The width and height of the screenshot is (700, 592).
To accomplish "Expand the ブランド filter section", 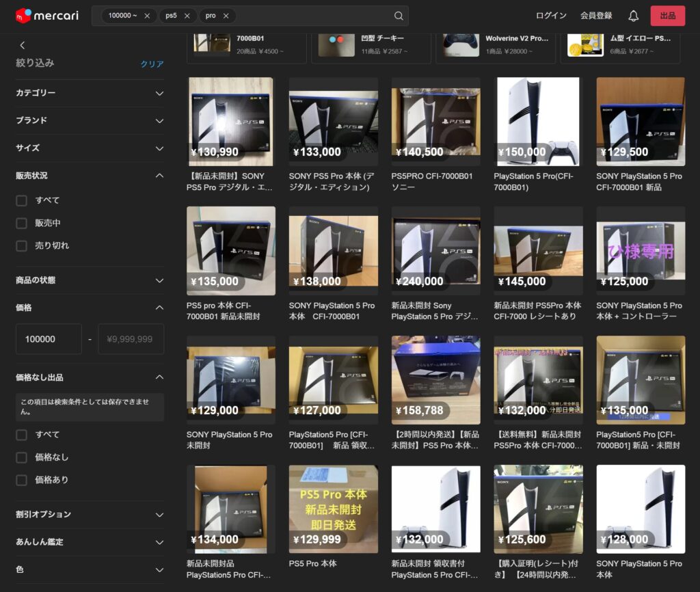I will coord(90,120).
